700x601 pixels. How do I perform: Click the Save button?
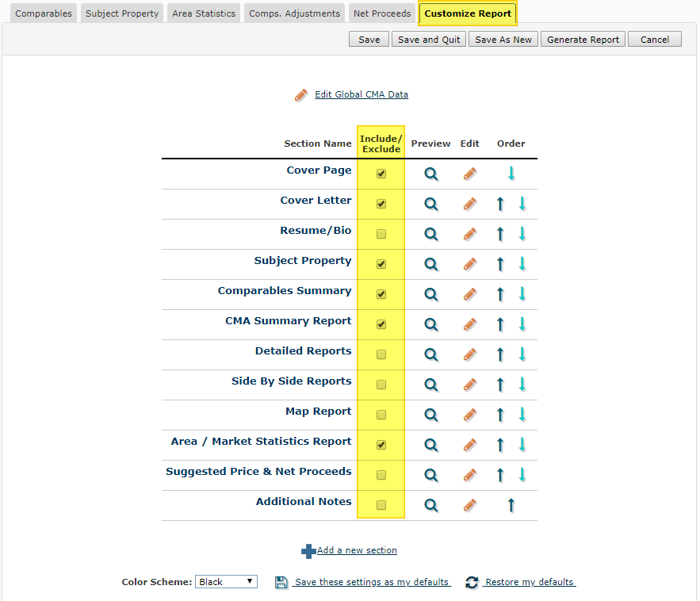[x=369, y=40]
